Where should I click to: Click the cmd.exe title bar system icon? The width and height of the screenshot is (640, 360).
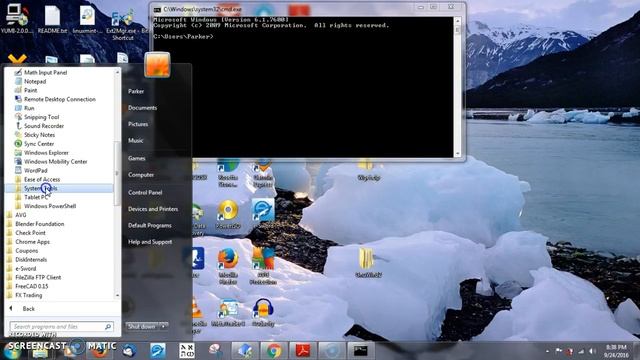click(x=157, y=9)
